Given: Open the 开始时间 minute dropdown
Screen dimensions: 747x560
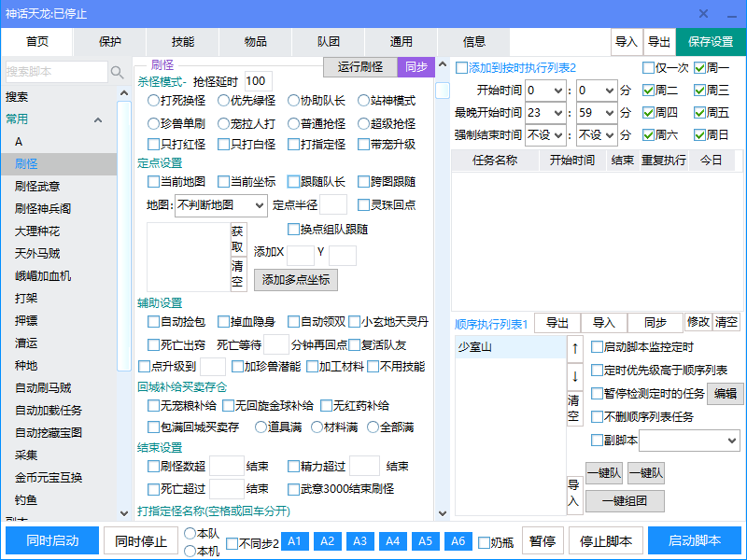Looking at the screenshot, I should point(597,91).
